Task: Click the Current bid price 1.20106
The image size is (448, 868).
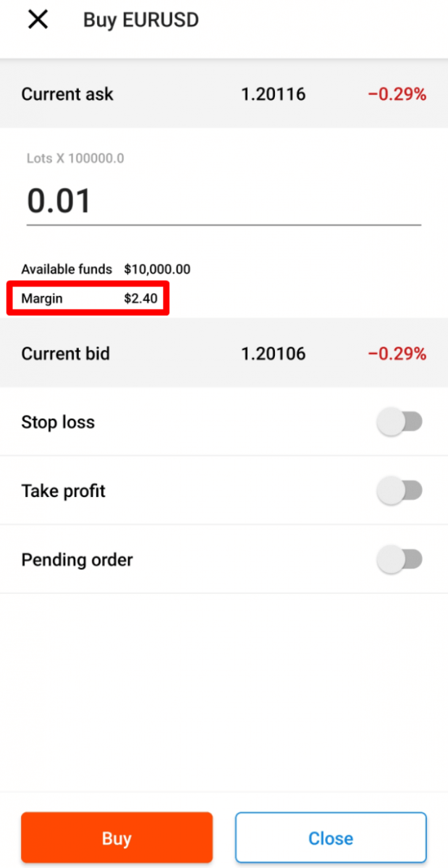Action: click(x=273, y=354)
